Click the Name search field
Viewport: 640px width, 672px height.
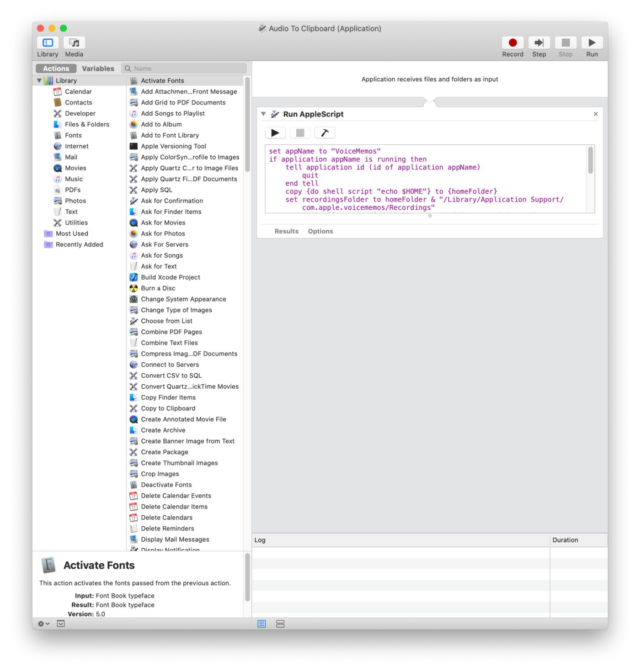point(184,69)
